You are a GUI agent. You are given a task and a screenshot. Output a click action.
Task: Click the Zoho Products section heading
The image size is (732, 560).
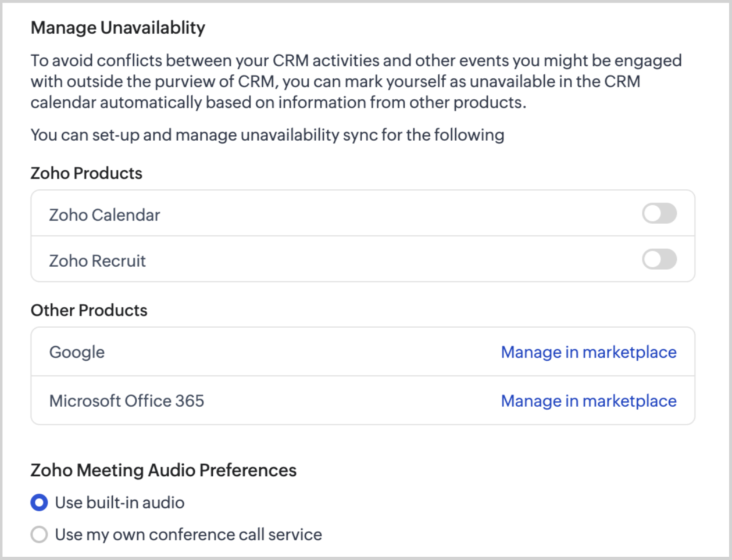pyautogui.click(x=86, y=173)
